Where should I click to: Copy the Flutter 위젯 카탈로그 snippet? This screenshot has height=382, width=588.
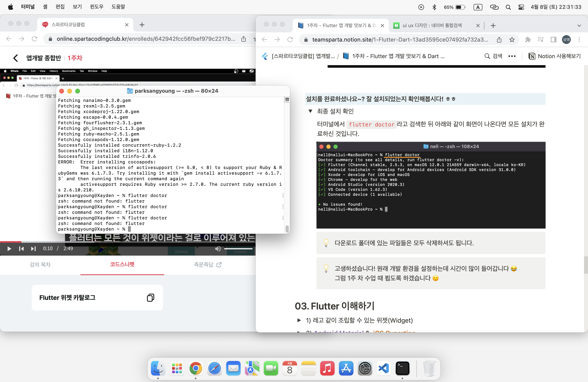pyautogui.click(x=150, y=298)
